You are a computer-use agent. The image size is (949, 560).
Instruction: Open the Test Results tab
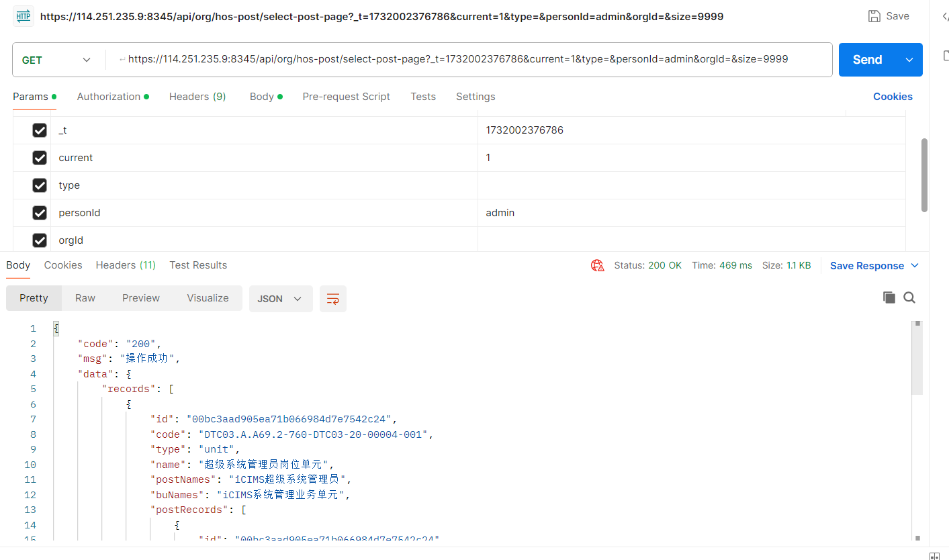pyautogui.click(x=198, y=265)
